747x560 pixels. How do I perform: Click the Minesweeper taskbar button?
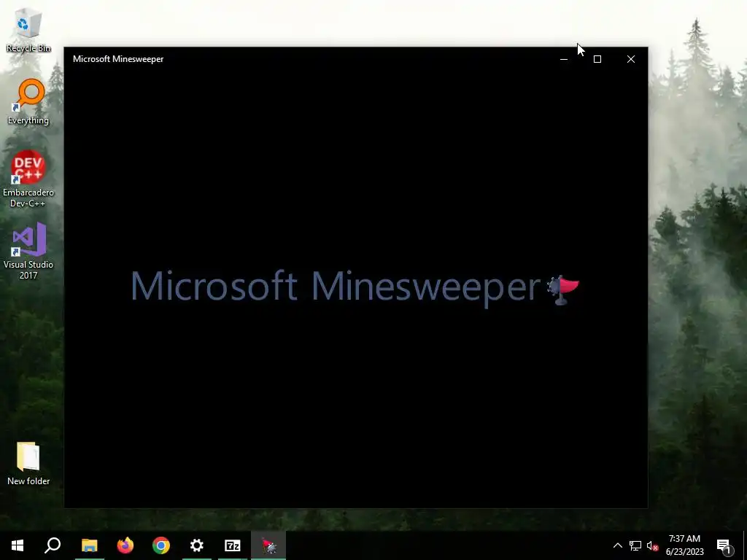pos(268,545)
